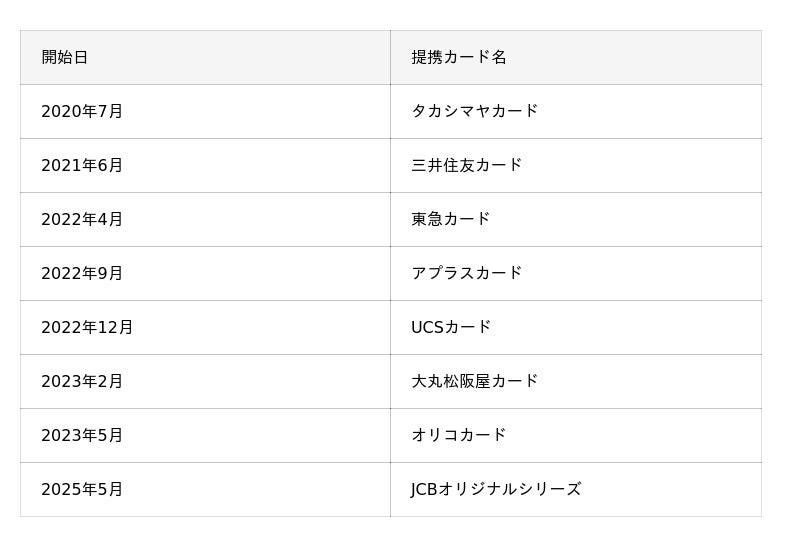Select the start date beside 東急カード

(82, 219)
